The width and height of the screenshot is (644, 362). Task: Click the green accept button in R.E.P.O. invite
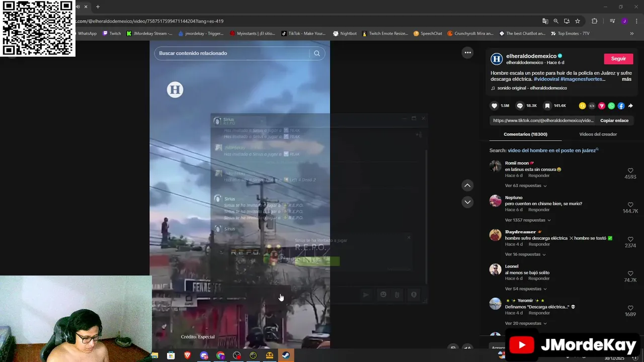pyautogui.click(x=317, y=261)
